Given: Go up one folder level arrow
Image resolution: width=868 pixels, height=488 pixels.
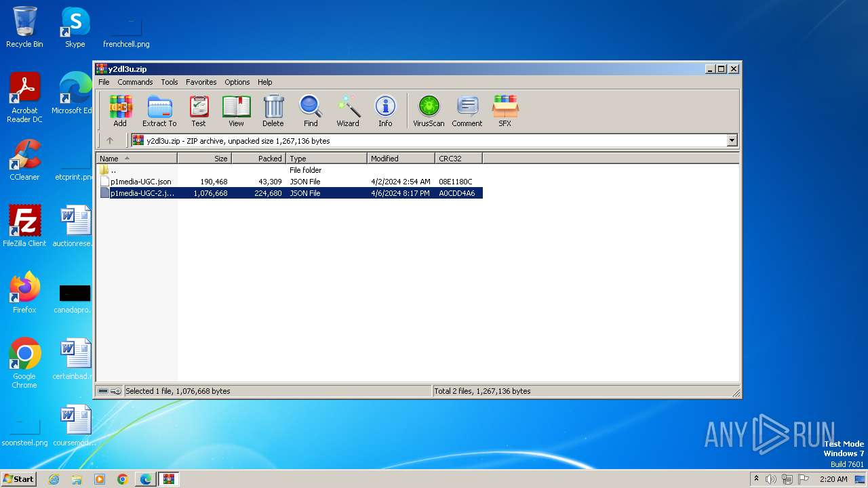Looking at the screenshot, I should (x=110, y=141).
